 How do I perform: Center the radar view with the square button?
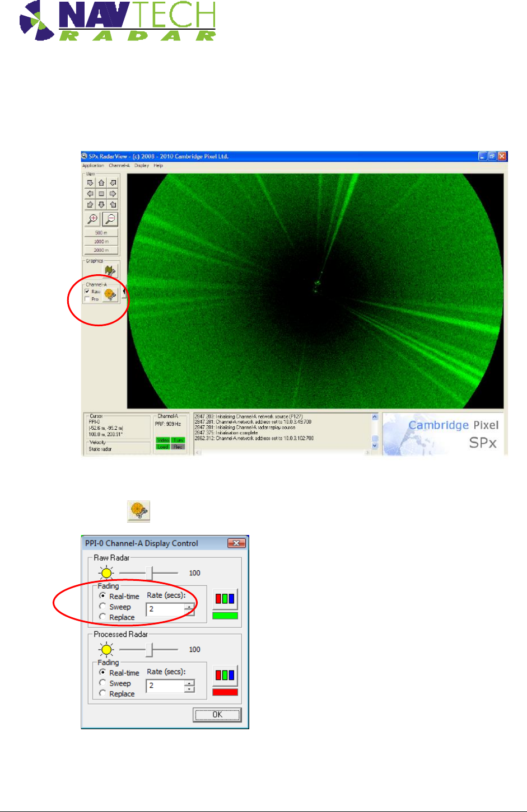click(101, 194)
